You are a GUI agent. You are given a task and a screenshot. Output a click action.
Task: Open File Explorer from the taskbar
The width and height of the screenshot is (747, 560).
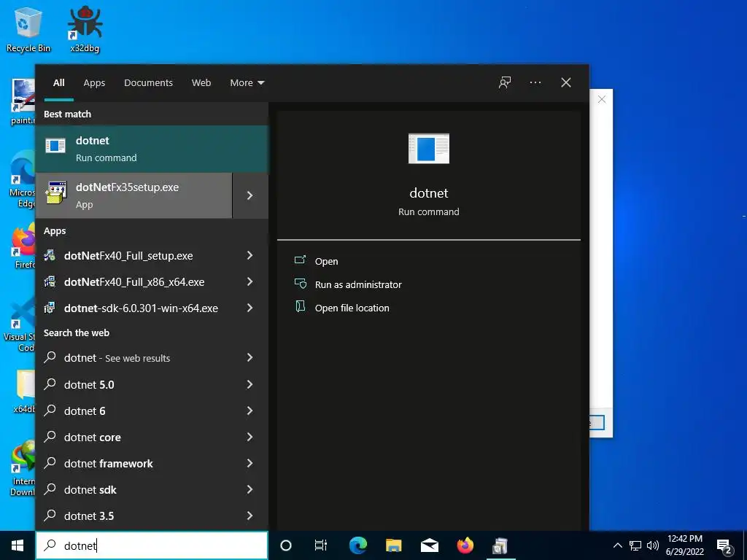click(x=393, y=545)
